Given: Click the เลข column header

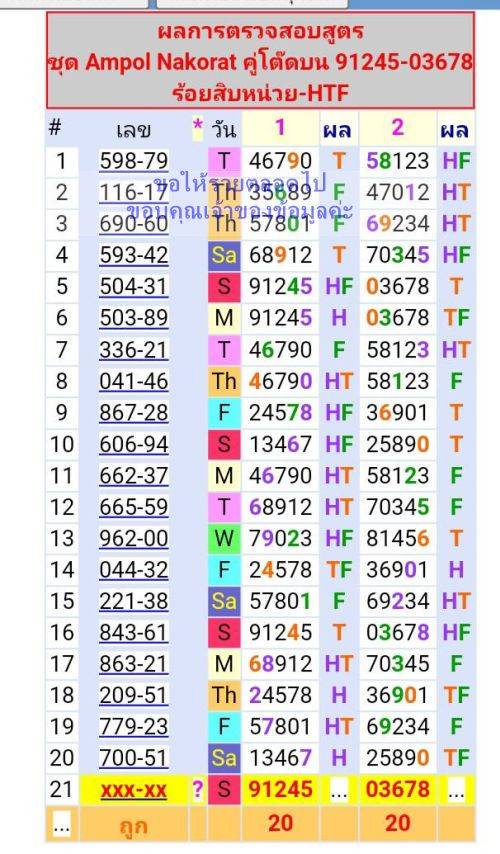Looking at the screenshot, I should point(133,130).
